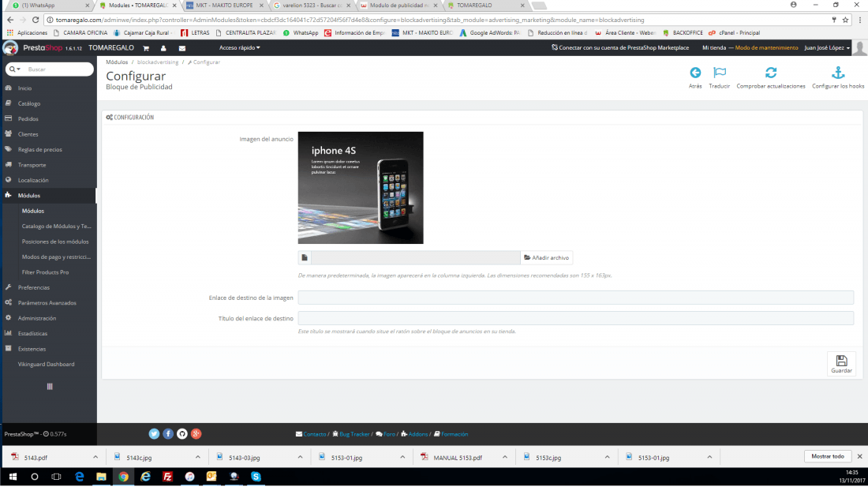Open Parámetros Avanzados in sidebar
Image resolution: width=868 pixels, height=487 pixels.
49,303
